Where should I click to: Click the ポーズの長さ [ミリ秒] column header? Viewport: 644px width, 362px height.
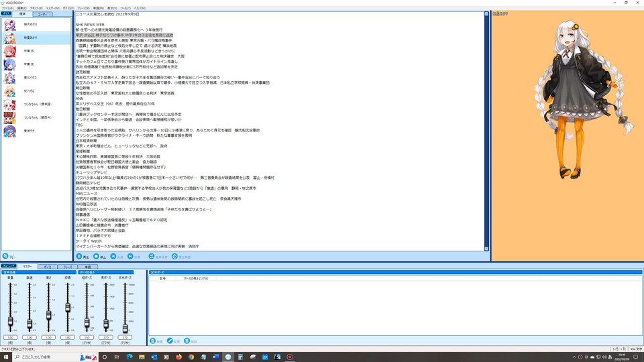coord(196,278)
